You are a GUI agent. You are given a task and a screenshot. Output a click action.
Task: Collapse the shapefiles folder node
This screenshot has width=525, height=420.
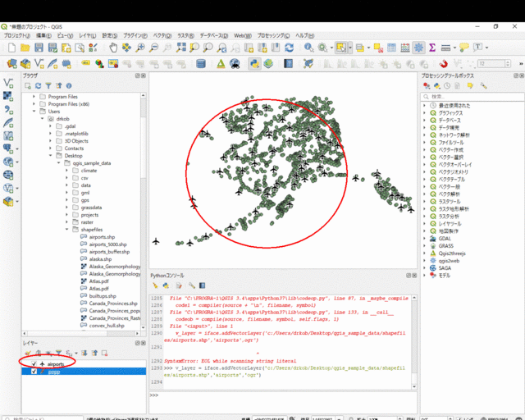click(67, 230)
